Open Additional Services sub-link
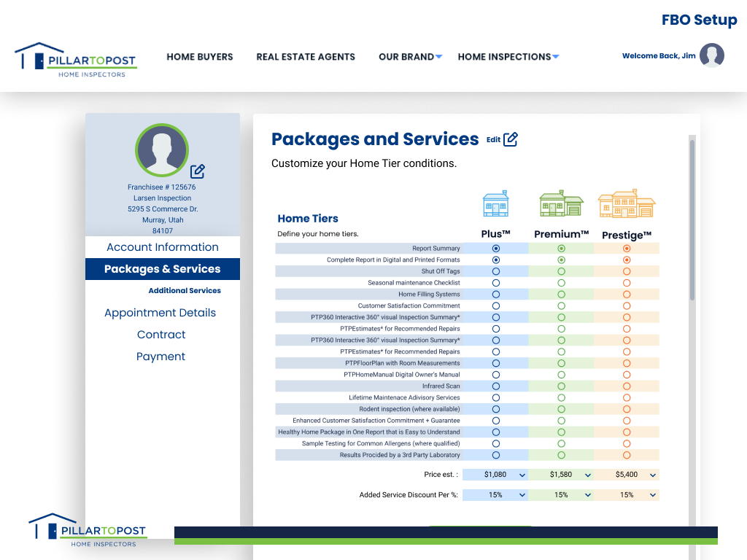 185,290
